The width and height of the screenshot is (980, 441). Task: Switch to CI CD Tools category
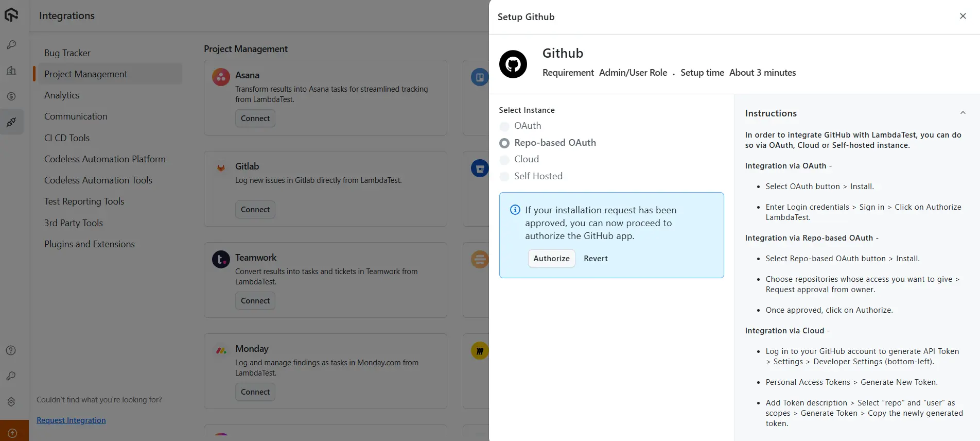(x=67, y=138)
